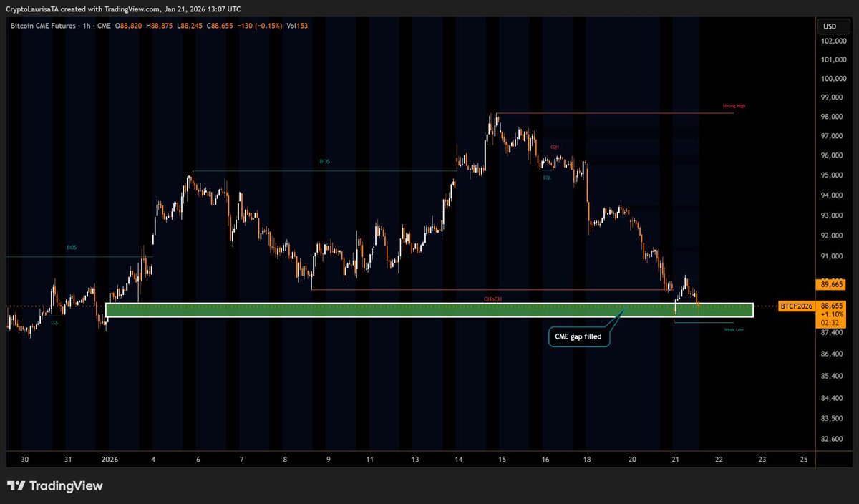
Task: Select the Weak Low annotation label
Action: click(734, 329)
